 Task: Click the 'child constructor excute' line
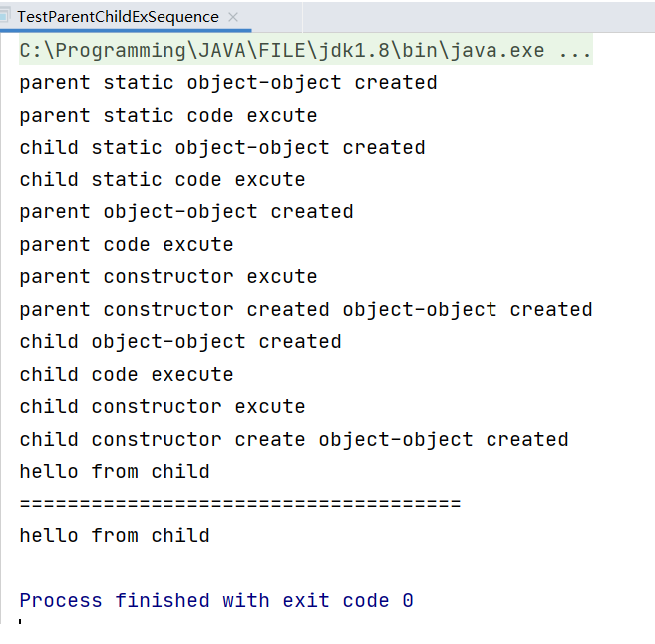click(x=162, y=407)
